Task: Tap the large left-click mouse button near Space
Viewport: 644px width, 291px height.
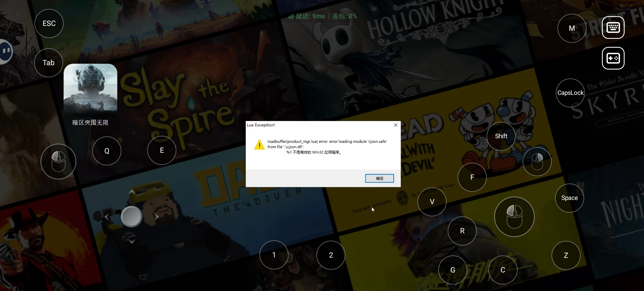Action: click(x=514, y=217)
